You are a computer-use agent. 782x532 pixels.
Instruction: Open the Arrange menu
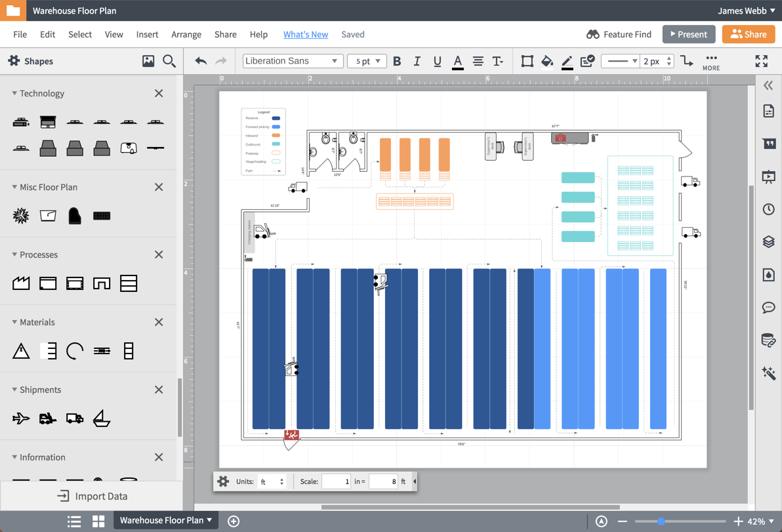[186, 34]
